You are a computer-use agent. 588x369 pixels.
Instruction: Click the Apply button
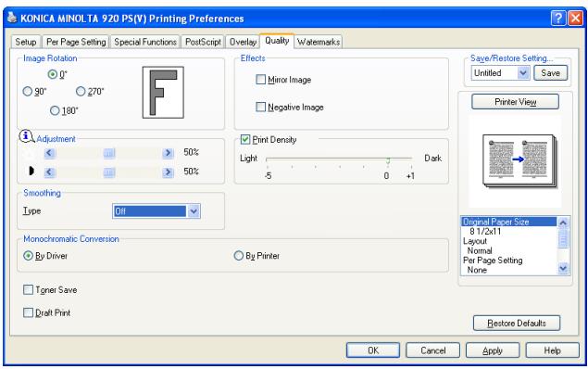(493, 350)
